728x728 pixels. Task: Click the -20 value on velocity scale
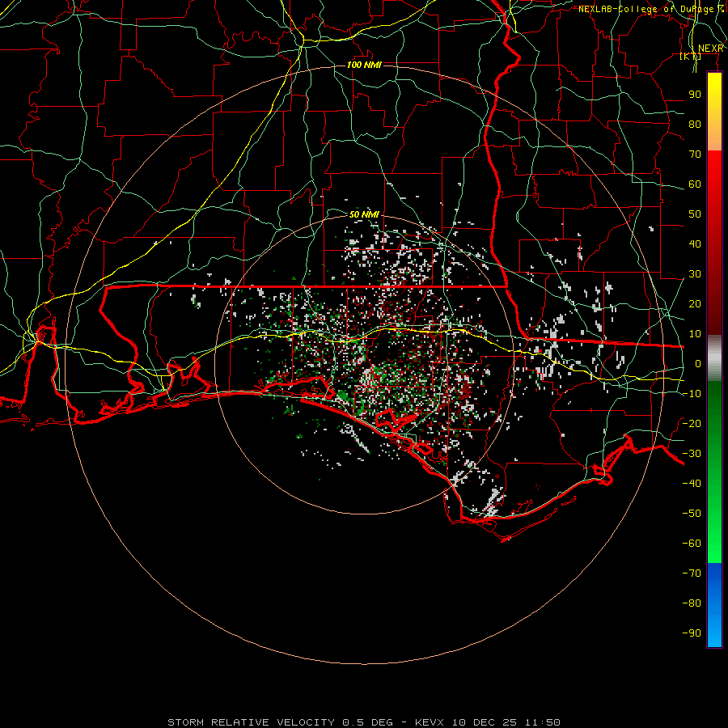click(x=692, y=424)
